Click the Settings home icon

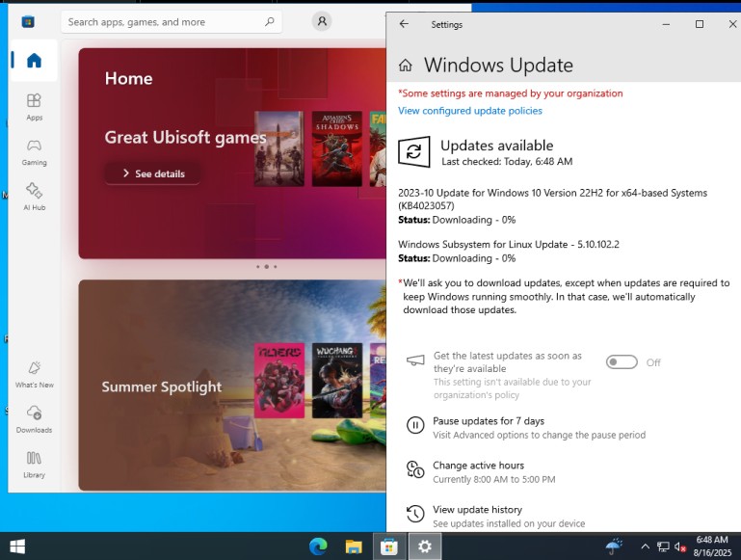pos(406,66)
